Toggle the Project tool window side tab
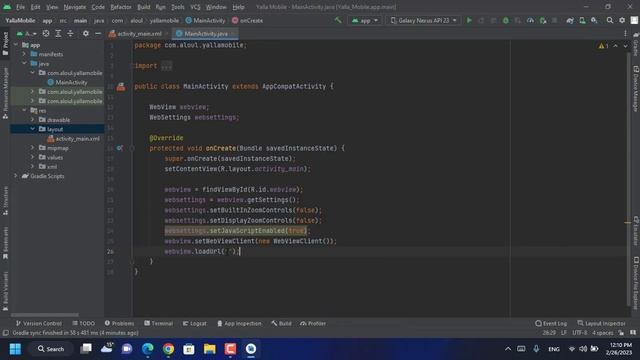The width and height of the screenshot is (640, 360). coord(5,43)
